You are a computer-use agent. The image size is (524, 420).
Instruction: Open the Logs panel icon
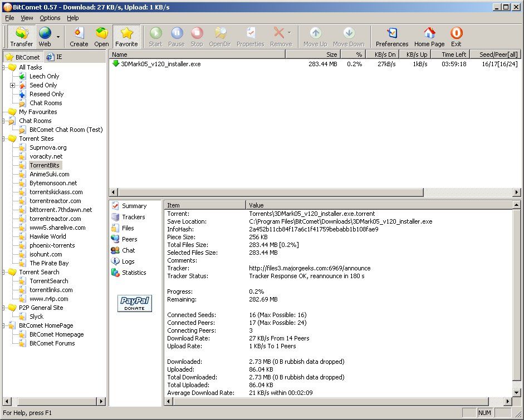(115, 261)
